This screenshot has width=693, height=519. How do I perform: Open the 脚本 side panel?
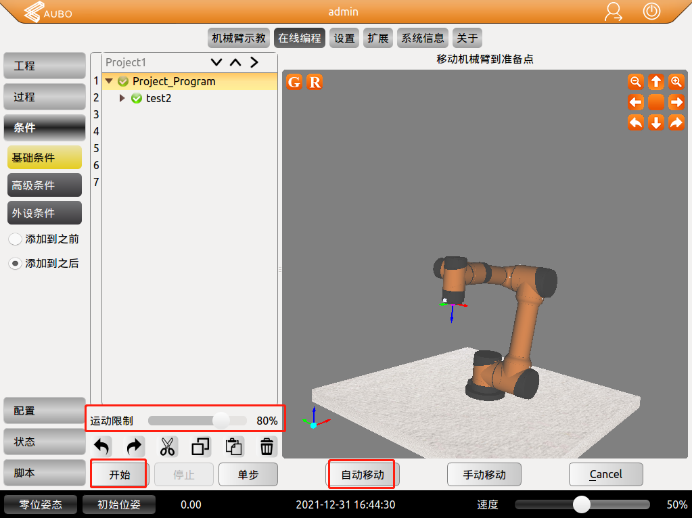coord(45,473)
